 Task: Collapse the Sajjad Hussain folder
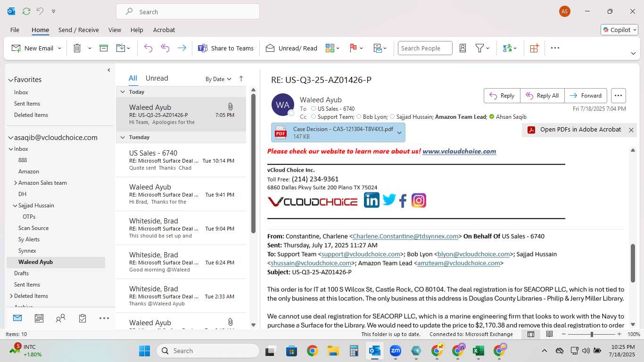(x=15, y=206)
